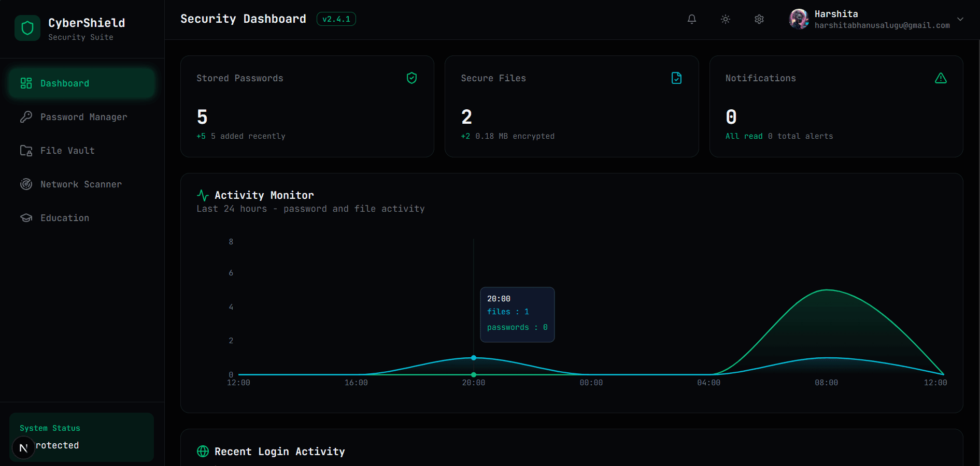Open the user avatar menu

[799, 19]
